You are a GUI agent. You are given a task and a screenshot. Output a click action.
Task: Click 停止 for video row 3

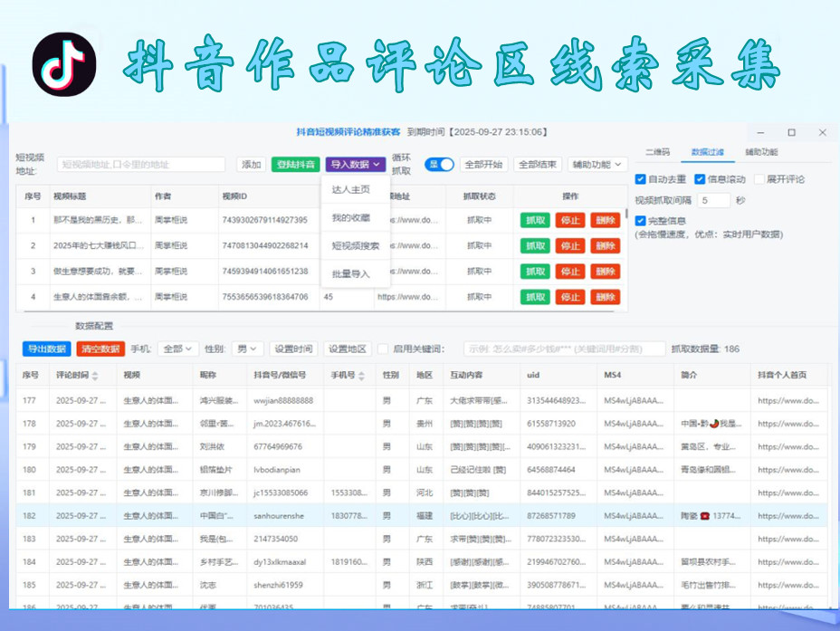point(570,272)
